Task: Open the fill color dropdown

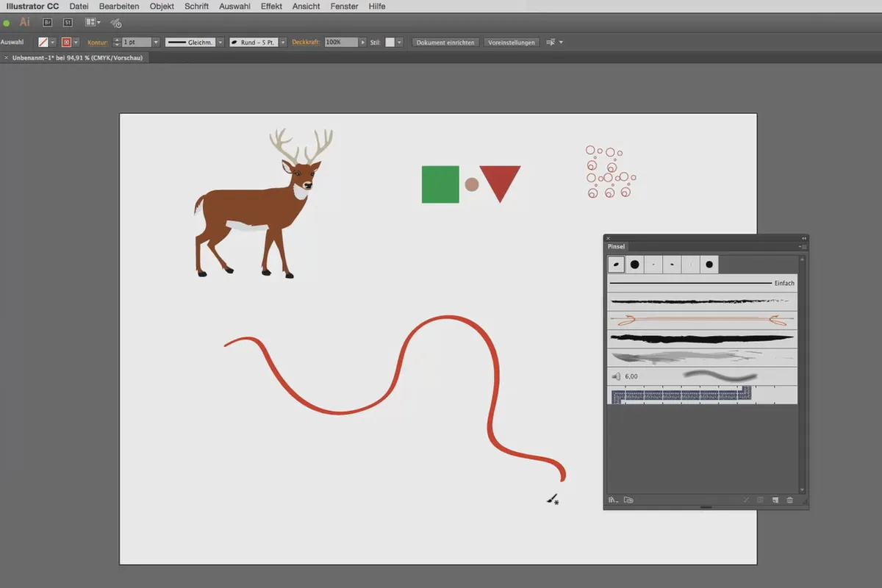Action: point(53,43)
